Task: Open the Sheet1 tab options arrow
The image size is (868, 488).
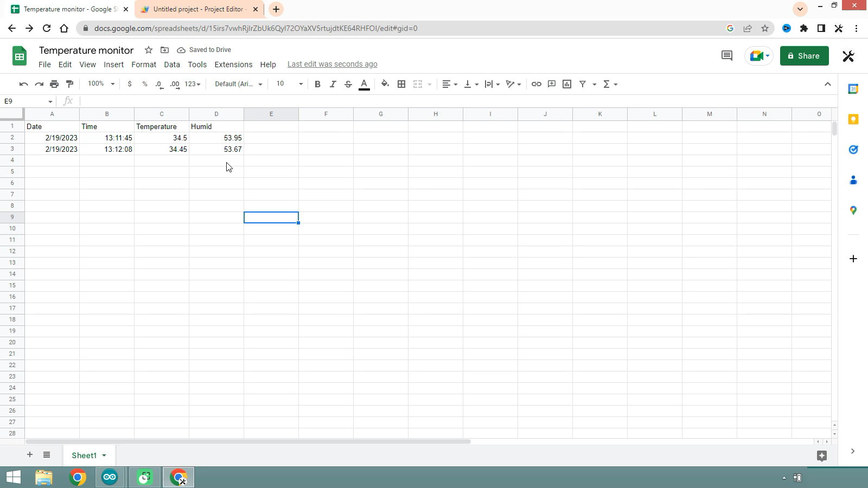Action: tap(104, 455)
